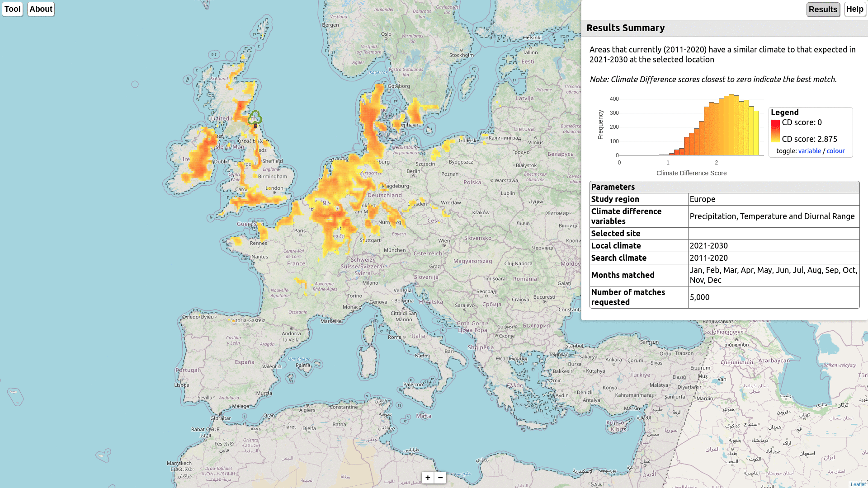Viewport: 868px width, 488px height.
Task: Select the '2021-2030' local climate value
Action: (x=709, y=246)
